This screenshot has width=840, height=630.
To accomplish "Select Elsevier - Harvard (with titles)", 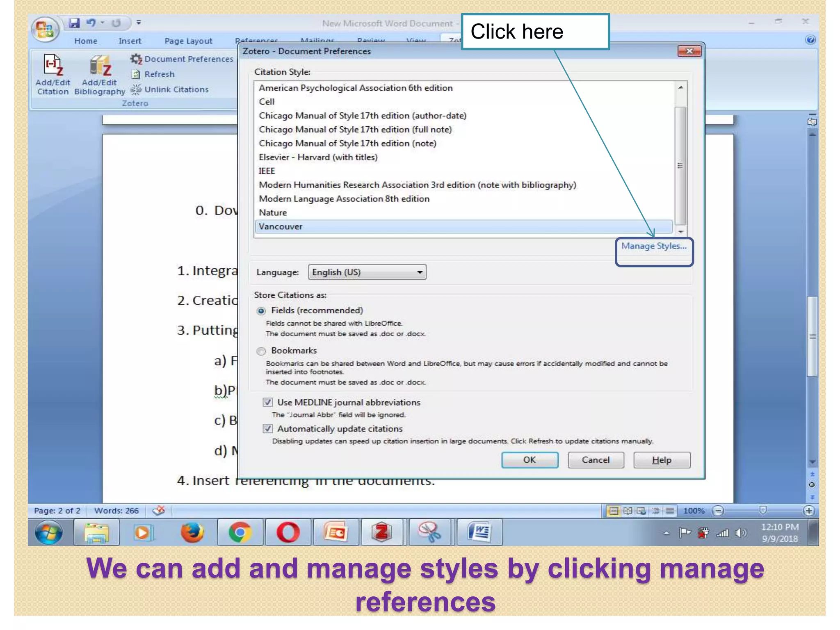I will coord(464,157).
